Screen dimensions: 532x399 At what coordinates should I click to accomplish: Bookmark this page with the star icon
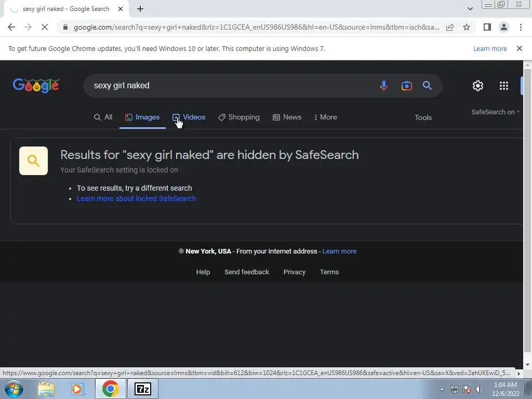(x=467, y=27)
